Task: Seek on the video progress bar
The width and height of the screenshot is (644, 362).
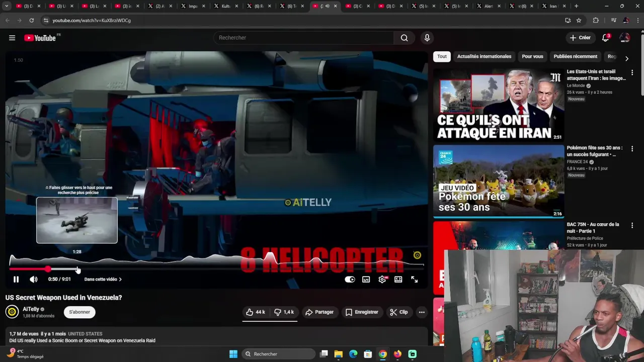Action: (x=216, y=269)
